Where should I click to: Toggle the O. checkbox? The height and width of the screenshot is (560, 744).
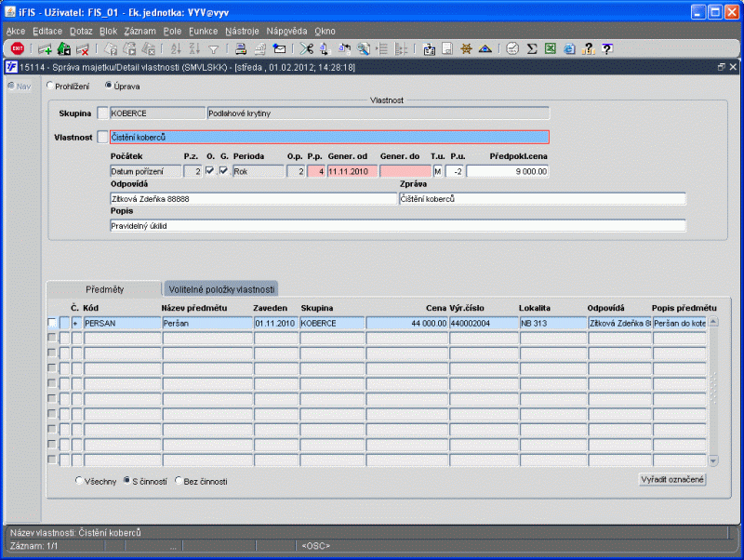(x=210, y=171)
